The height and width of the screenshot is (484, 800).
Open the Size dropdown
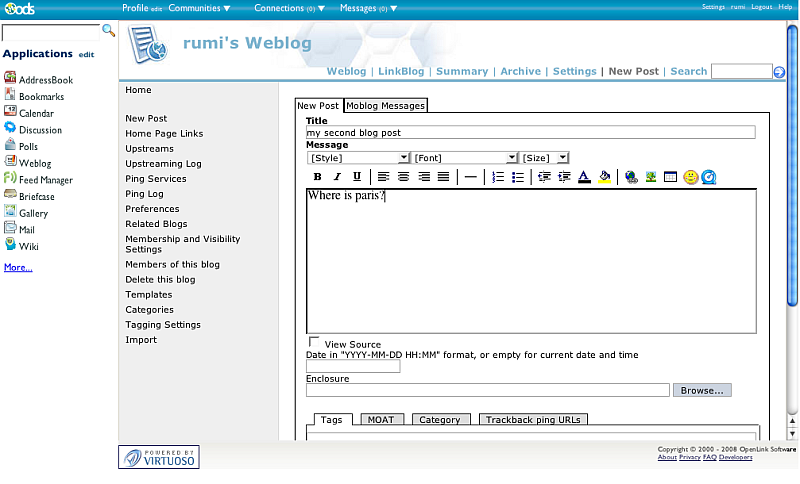(545, 158)
